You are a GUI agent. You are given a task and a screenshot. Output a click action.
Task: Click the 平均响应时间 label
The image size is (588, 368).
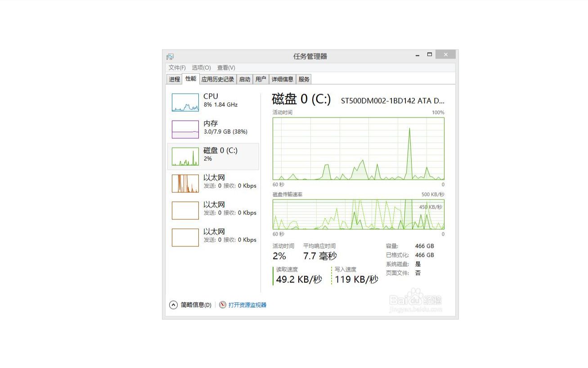pos(319,246)
